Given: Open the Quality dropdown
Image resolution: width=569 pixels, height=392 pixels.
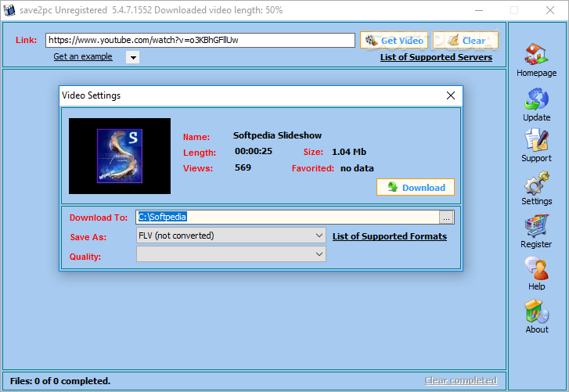Looking at the screenshot, I should [231, 254].
